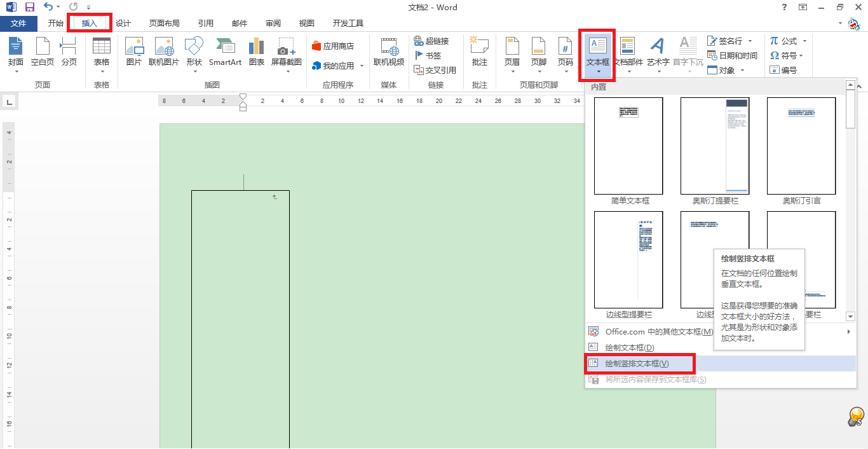Switch to the Developer (开发工具) tab
The width and height of the screenshot is (868, 449).
348,24
